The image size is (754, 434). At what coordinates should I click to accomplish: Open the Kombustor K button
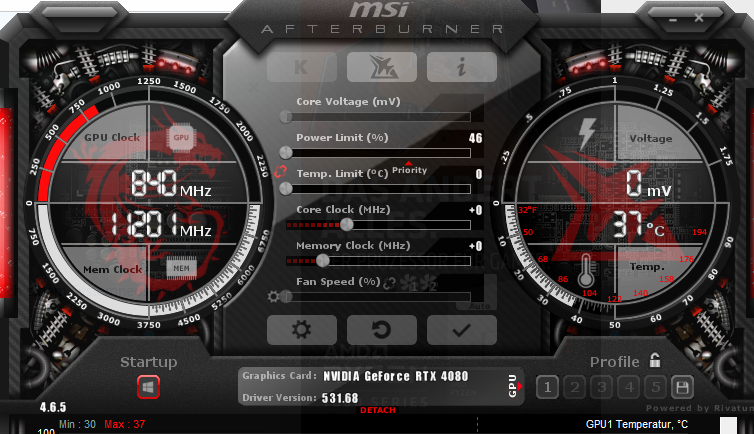point(302,67)
